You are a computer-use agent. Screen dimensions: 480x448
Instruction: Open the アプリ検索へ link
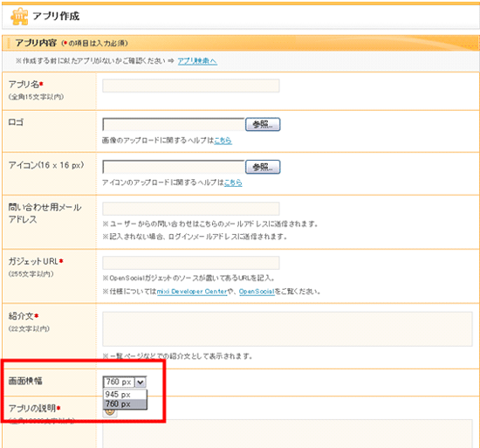(197, 61)
